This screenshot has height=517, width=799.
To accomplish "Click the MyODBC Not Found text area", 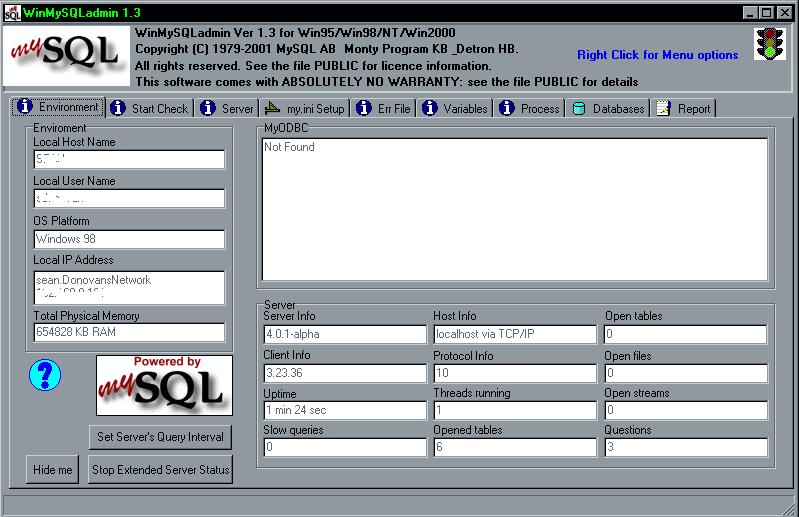I will (515, 209).
